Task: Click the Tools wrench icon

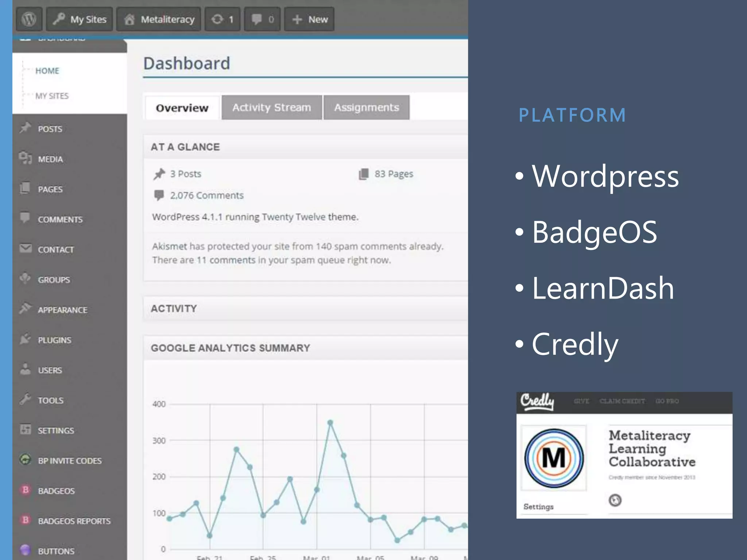Action: pos(25,399)
